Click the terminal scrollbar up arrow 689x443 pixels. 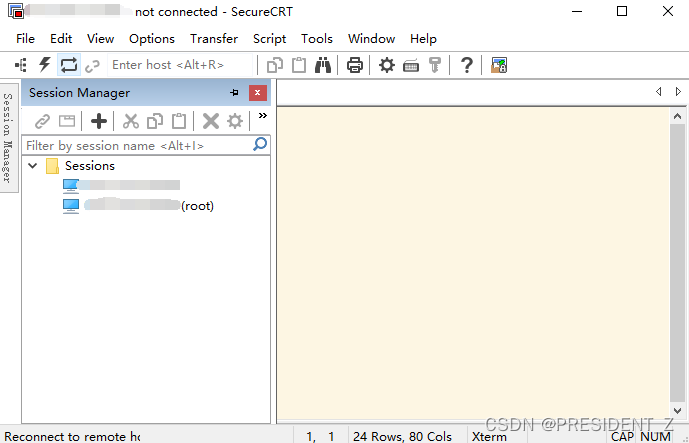coord(677,116)
